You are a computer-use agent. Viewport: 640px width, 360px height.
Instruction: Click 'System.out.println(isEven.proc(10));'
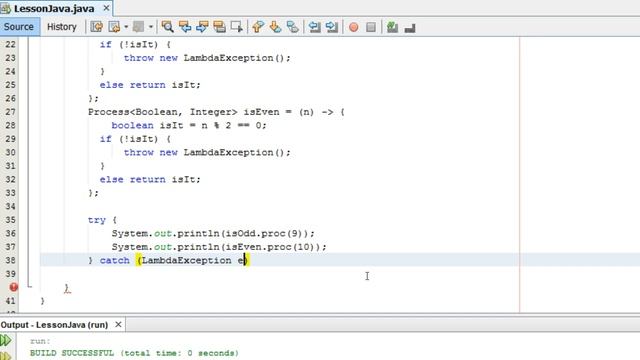point(219,247)
